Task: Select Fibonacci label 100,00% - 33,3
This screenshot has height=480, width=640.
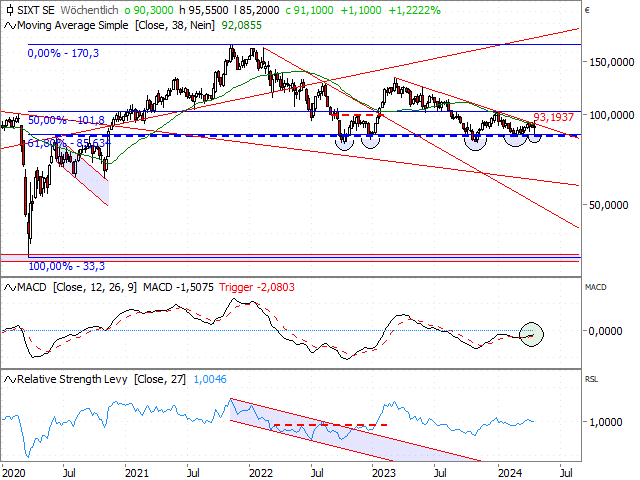Action: point(67,267)
